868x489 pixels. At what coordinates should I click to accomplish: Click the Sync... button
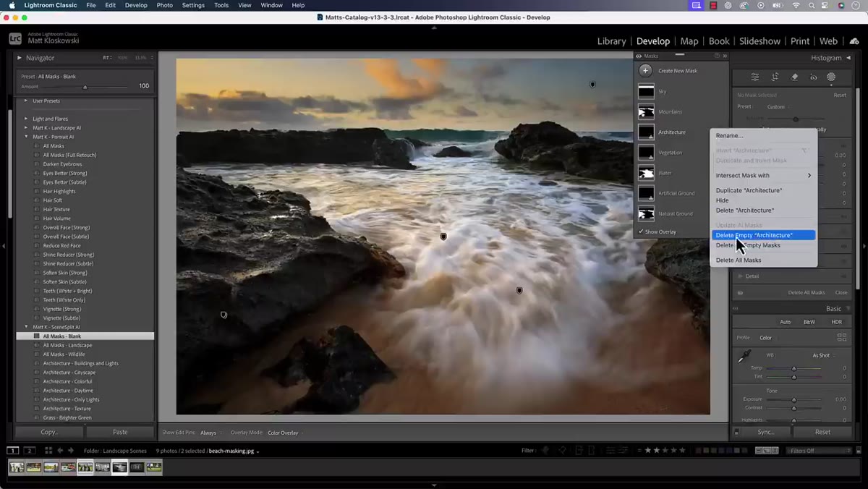coord(765,432)
